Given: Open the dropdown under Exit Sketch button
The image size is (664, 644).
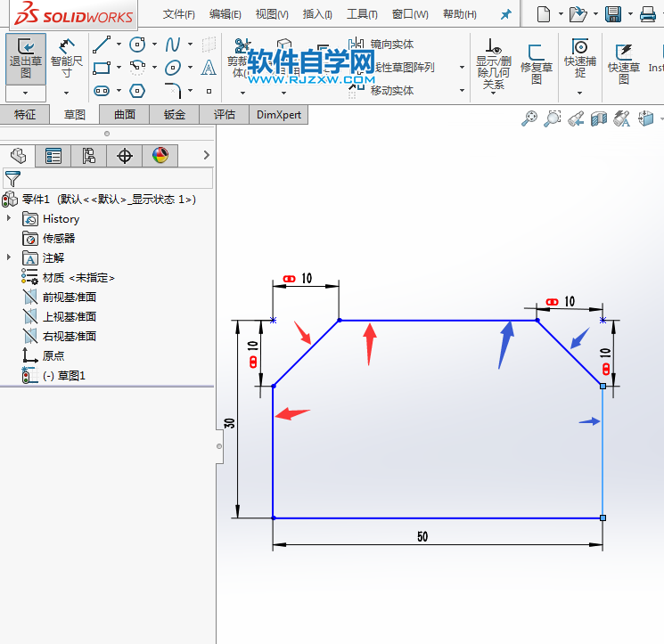Looking at the screenshot, I should [x=26, y=93].
